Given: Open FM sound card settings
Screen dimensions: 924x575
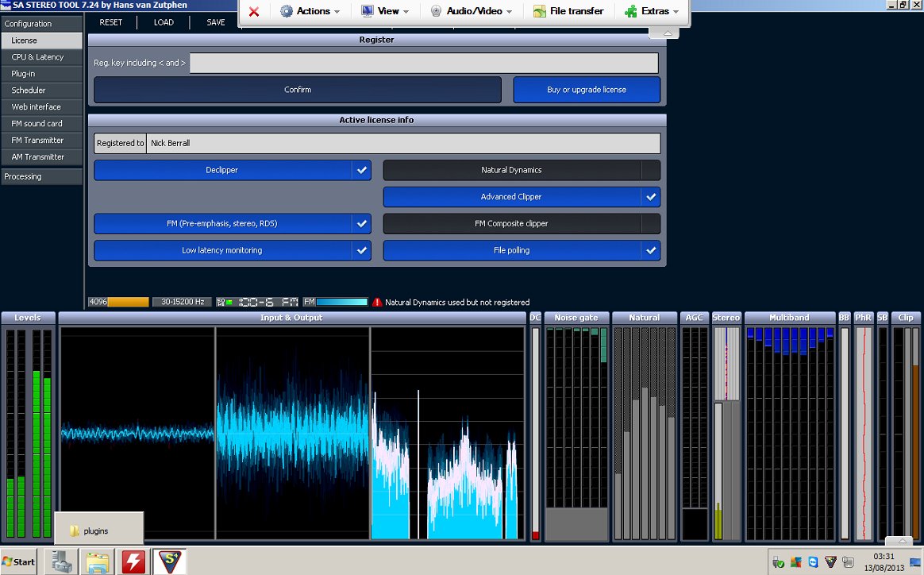Looking at the screenshot, I should 42,123.
